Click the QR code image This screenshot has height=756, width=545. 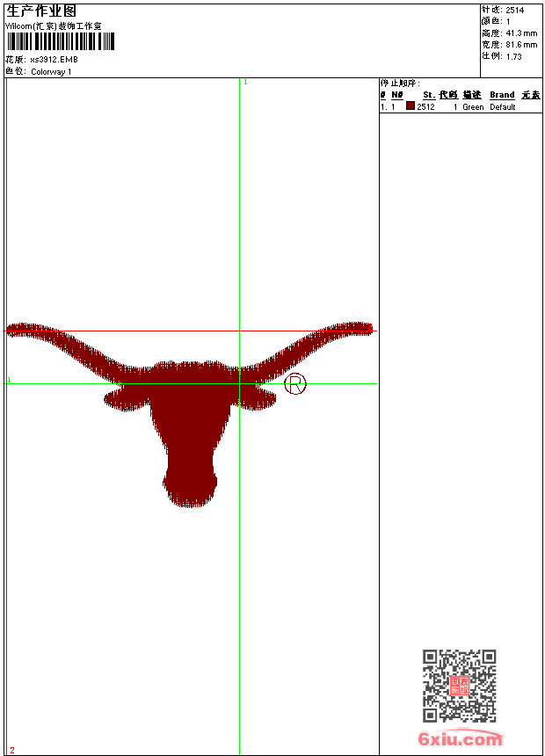click(460, 686)
